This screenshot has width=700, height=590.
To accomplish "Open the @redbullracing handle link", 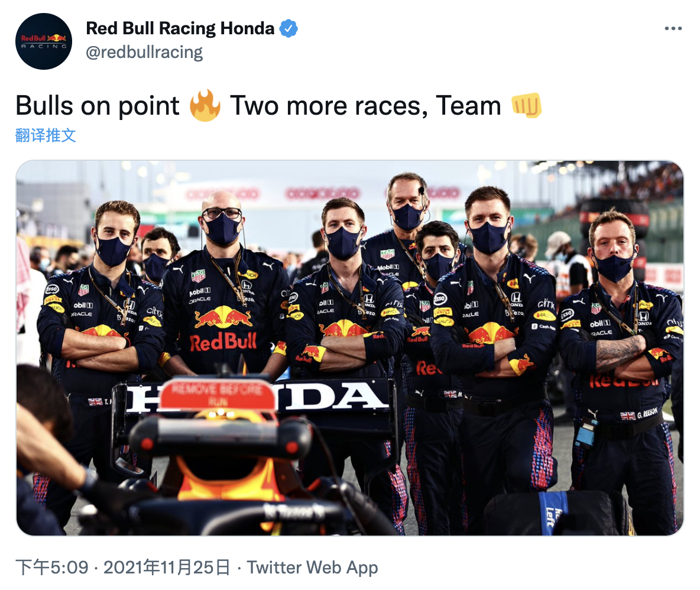I will pyautogui.click(x=144, y=52).
